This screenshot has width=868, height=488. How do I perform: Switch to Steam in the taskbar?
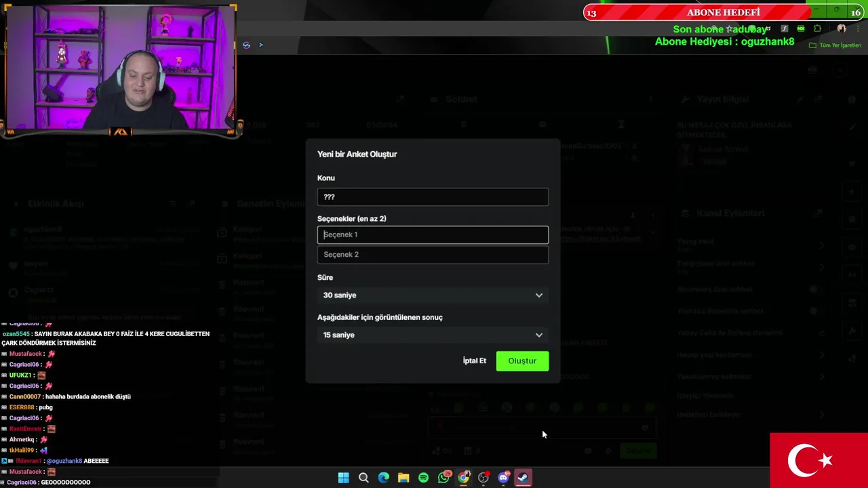(523, 478)
